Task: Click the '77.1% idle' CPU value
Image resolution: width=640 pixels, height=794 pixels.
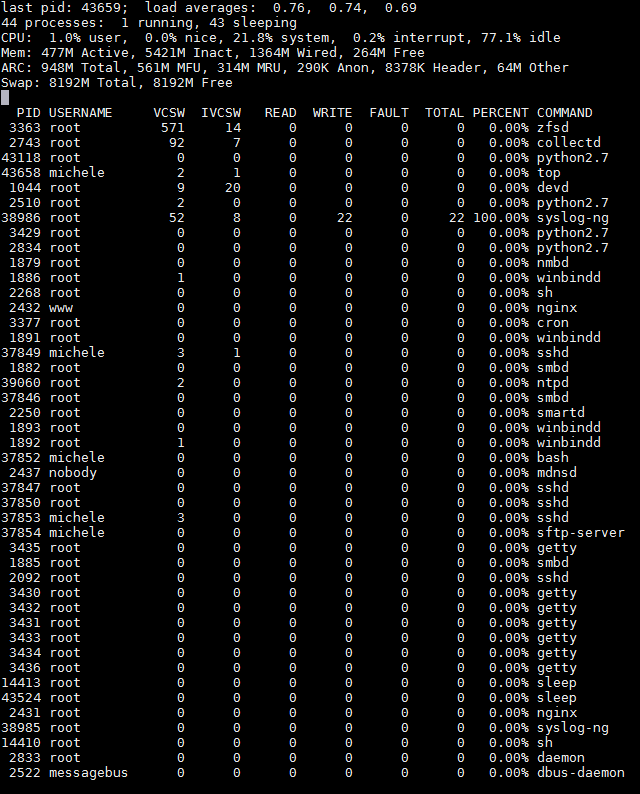Action: point(521,38)
